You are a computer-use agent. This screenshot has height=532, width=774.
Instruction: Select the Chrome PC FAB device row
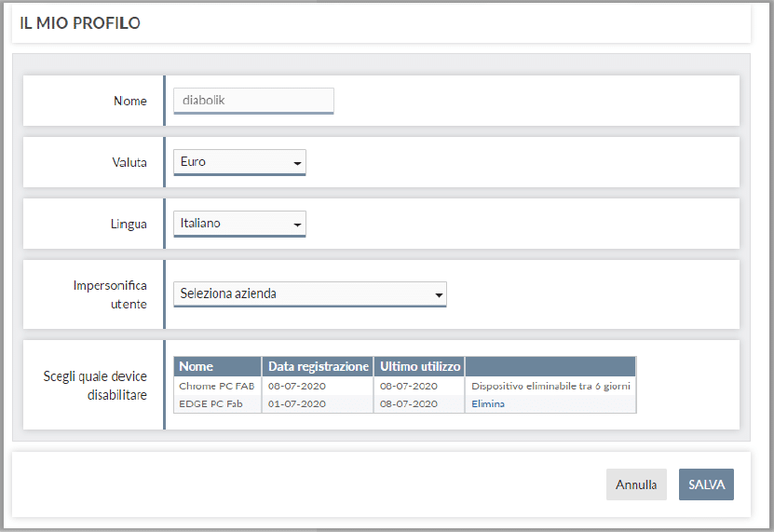tap(405, 386)
